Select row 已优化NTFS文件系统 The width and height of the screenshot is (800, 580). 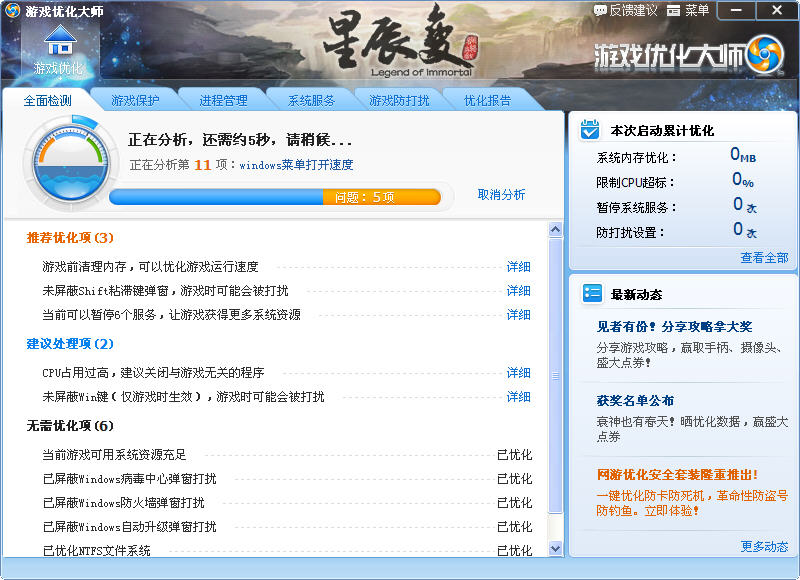click(x=287, y=550)
